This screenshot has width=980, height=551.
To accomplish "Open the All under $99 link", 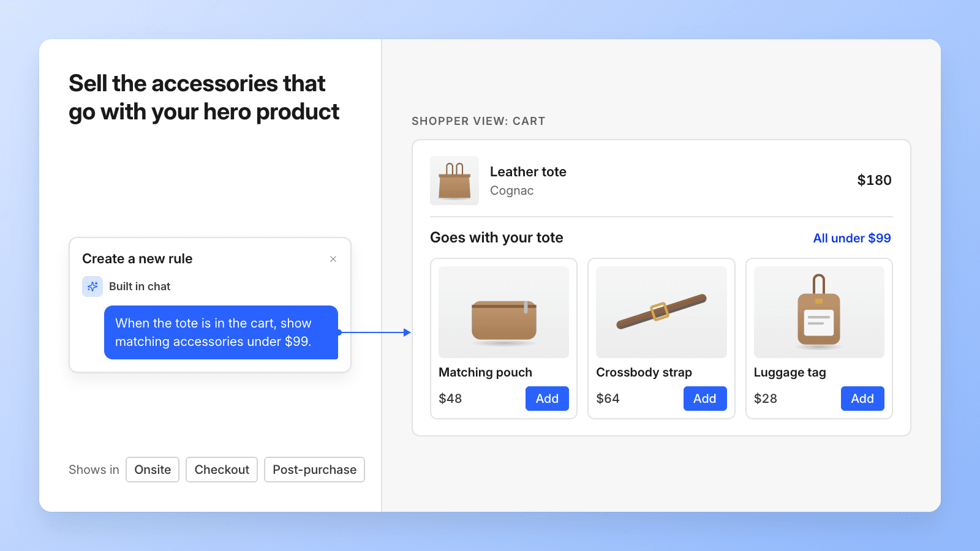I will pos(852,238).
